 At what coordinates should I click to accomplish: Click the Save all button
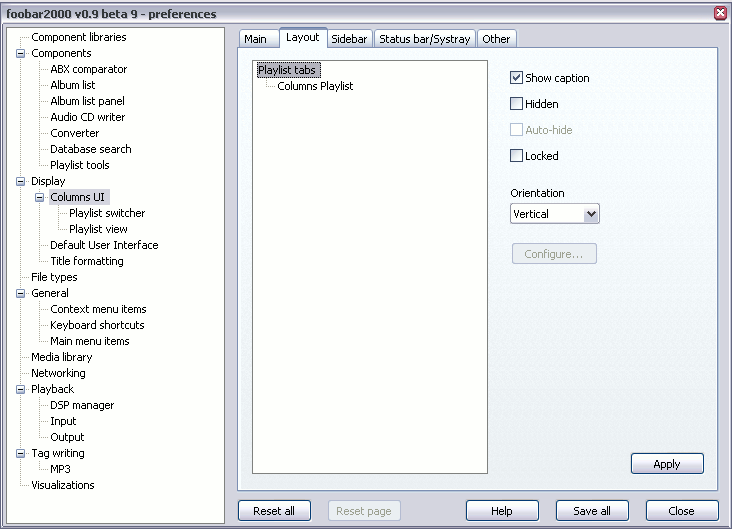[592, 511]
